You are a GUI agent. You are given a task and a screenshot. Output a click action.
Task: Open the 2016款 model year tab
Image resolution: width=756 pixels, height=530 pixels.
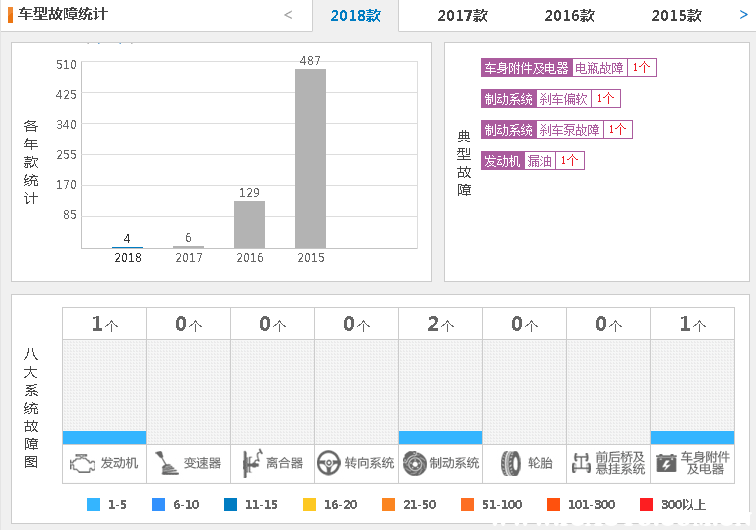coord(569,16)
